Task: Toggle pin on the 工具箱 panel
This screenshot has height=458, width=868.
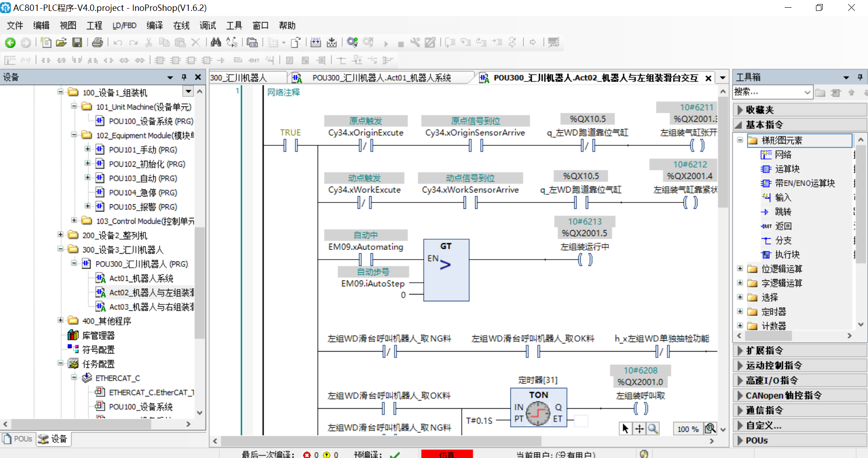Action: click(860, 77)
